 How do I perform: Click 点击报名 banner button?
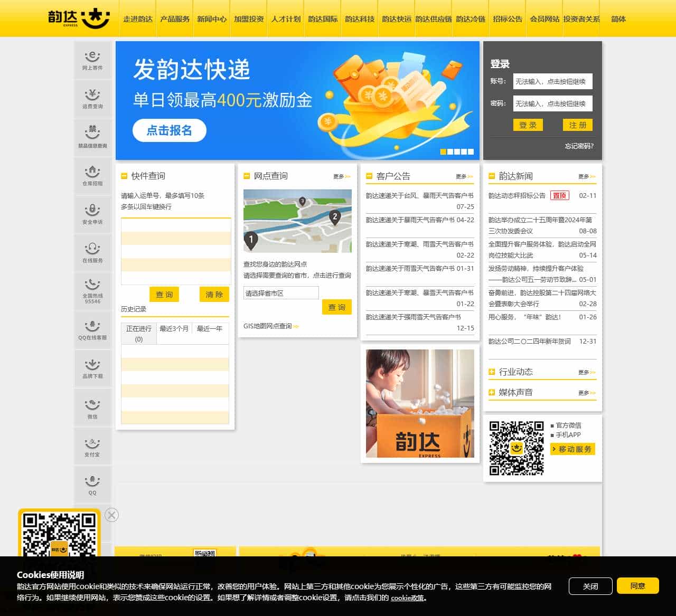170,130
